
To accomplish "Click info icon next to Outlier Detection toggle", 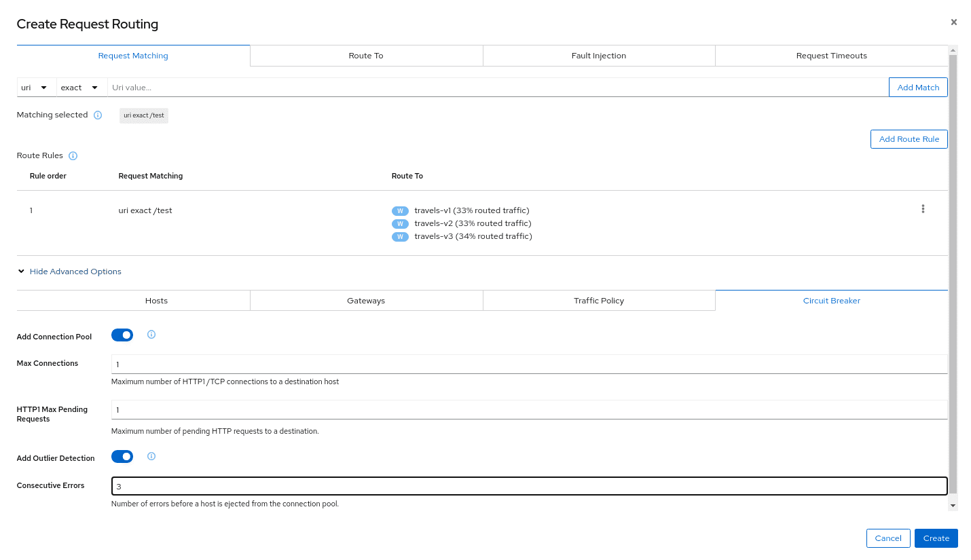I will (x=151, y=457).
